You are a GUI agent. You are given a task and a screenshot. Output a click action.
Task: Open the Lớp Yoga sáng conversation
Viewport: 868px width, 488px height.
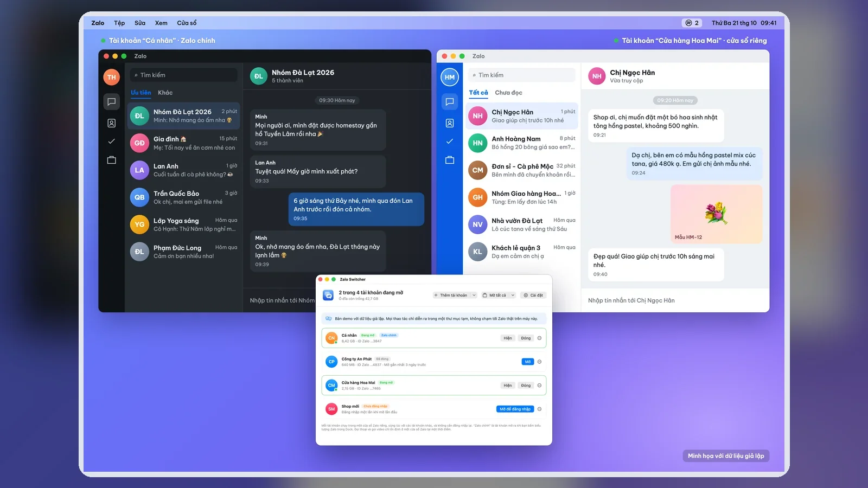point(184,224)
